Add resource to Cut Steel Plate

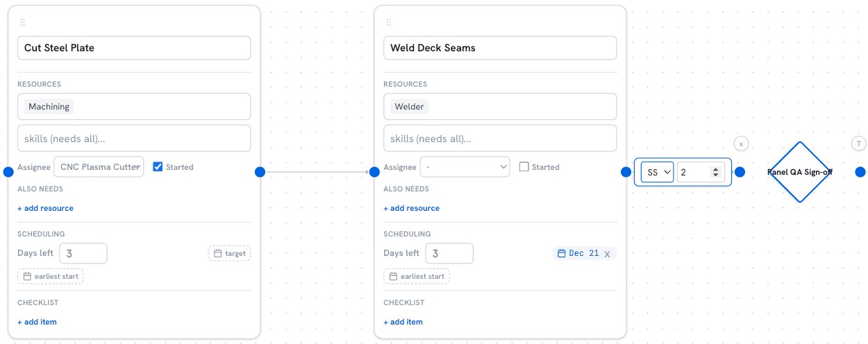pyautogui.click(x=45, y=208)
